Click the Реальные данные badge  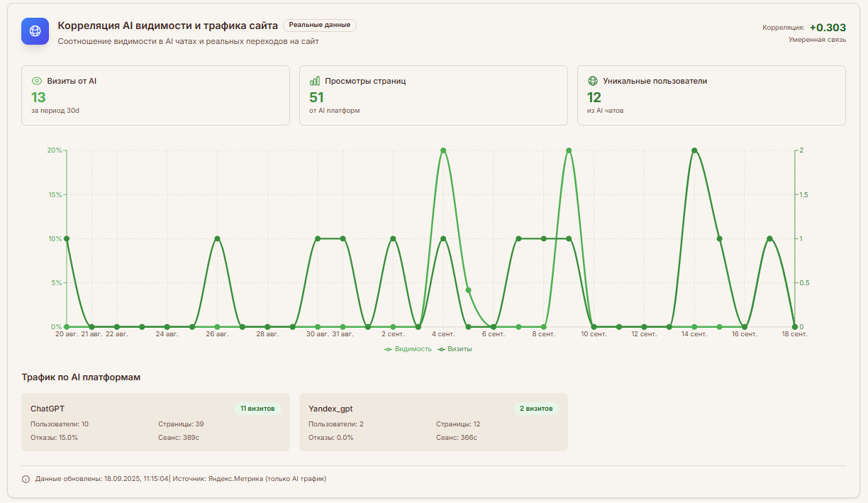(x=319, y=26)
